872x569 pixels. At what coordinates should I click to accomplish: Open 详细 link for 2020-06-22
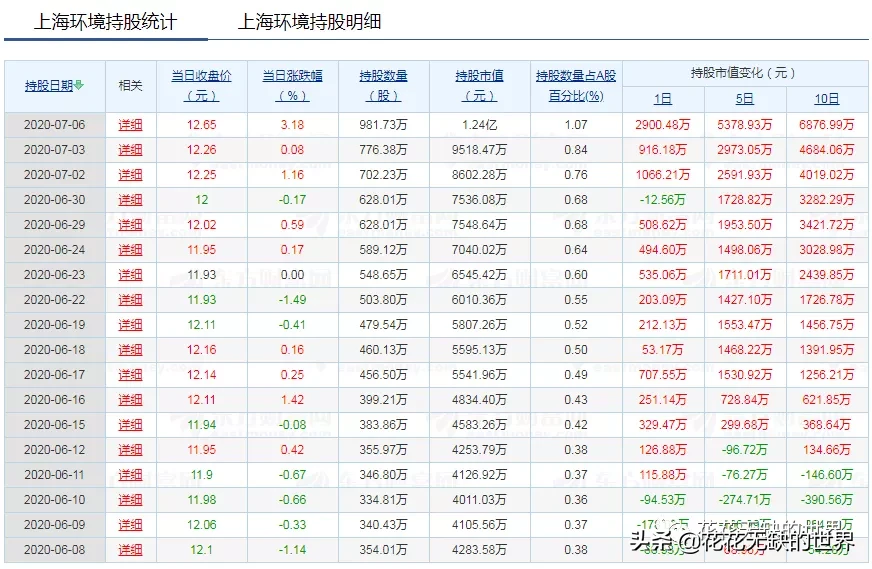coord(130,300)
